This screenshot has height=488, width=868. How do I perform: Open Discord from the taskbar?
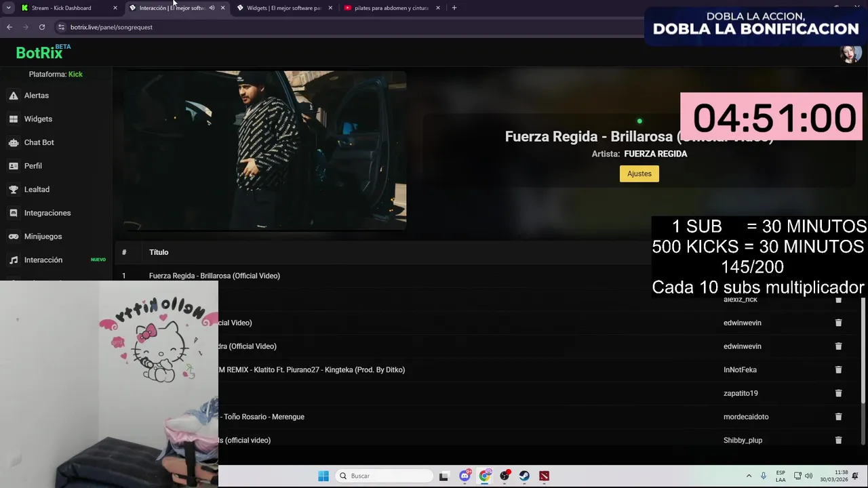click(x=465, y=476)
